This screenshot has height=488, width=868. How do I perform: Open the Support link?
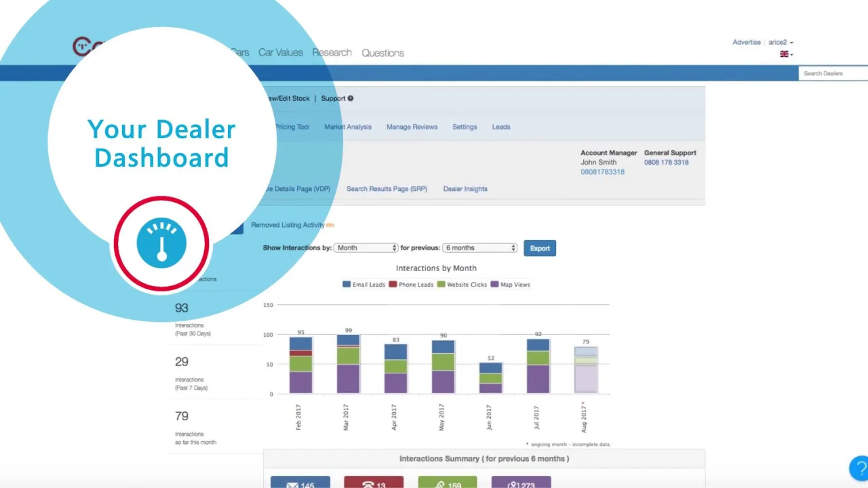pyautogui.click(x=333, y=98)
